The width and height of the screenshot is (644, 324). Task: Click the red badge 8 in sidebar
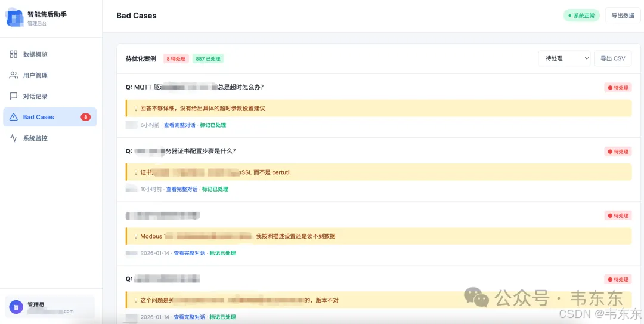click(85, 117)
